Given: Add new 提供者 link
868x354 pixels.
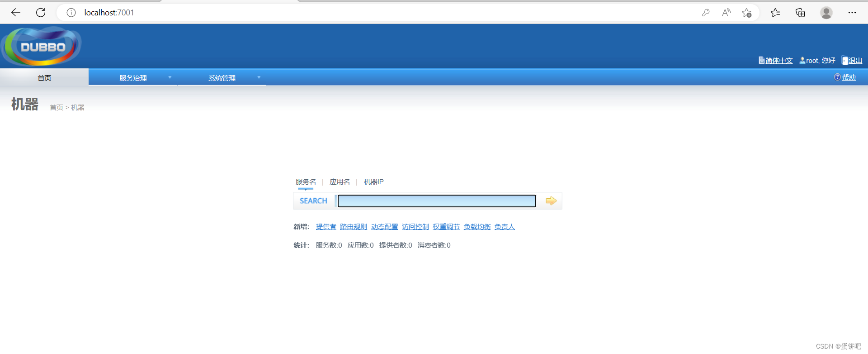Looking at the screenshot, I should [326, 226].
